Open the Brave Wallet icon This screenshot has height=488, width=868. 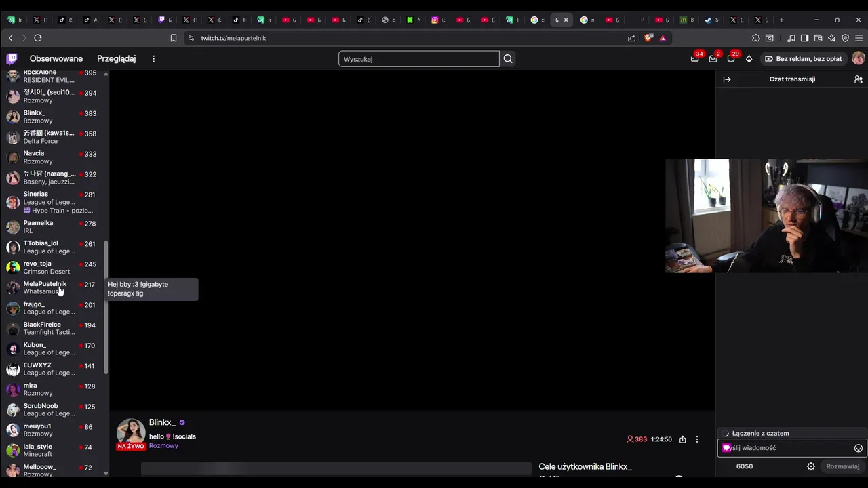pos(818,38)
